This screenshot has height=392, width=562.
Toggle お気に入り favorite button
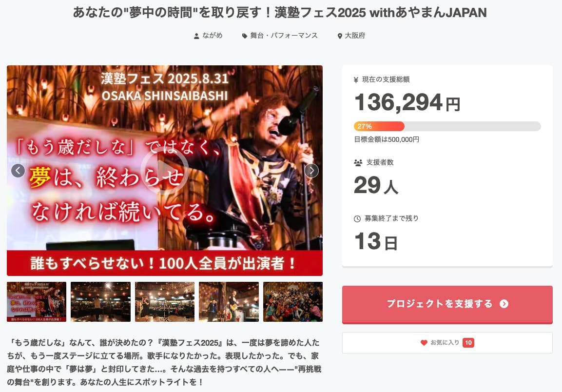click(447, 343)
